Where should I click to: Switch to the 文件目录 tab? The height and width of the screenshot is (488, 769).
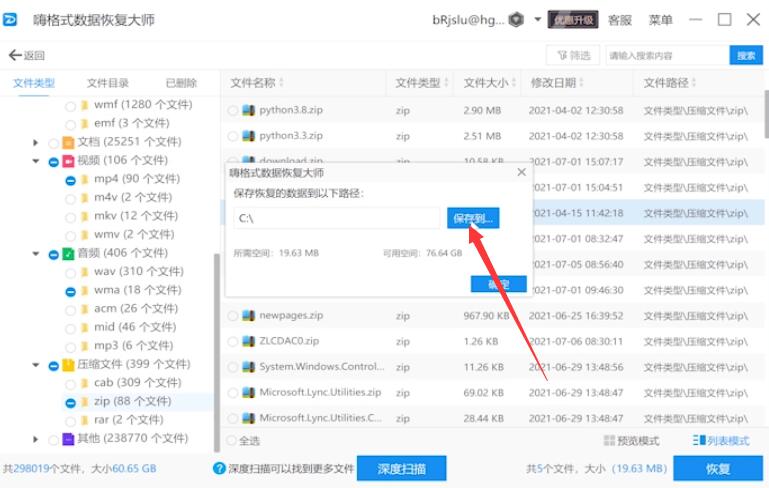coord(107,83)
